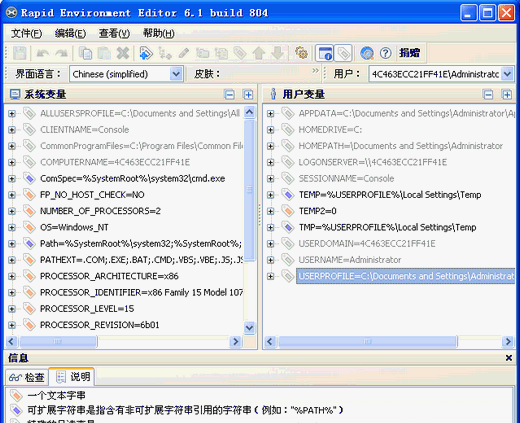Viewport: 520px width, 423px height.
Task: Toggle the tag display mode button
Action: [343, 53]
